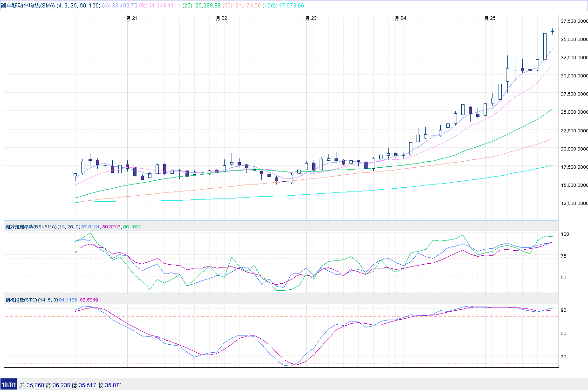Click the cyan SMA (100) value 17,573.66

[289, 5]
